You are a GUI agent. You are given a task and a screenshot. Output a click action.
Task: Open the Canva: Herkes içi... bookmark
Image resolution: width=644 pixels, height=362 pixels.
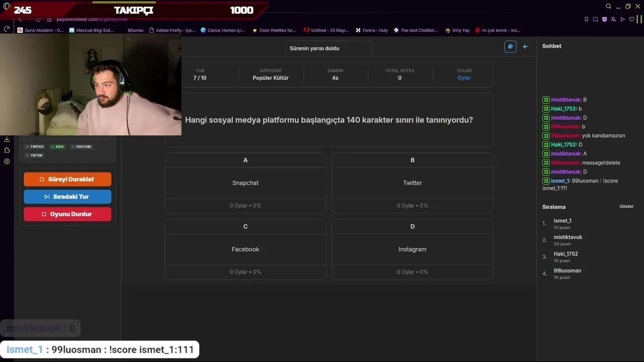pos(223,30)
